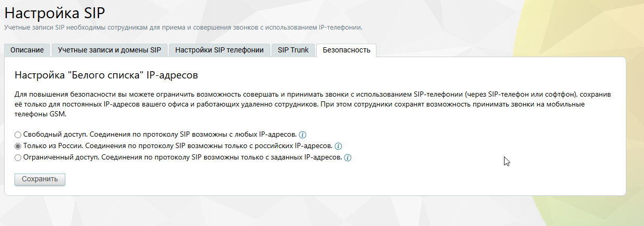Click the label text of Свободный доступ option
Viewport: 644px width, 226px height.
(x=160, y=135)
